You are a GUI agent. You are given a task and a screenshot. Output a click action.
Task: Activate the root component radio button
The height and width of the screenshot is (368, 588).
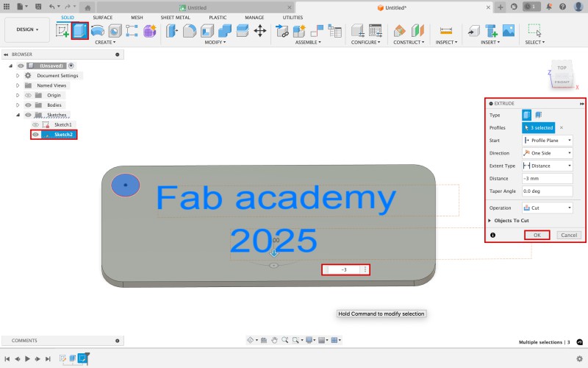(x=71, y=66)
